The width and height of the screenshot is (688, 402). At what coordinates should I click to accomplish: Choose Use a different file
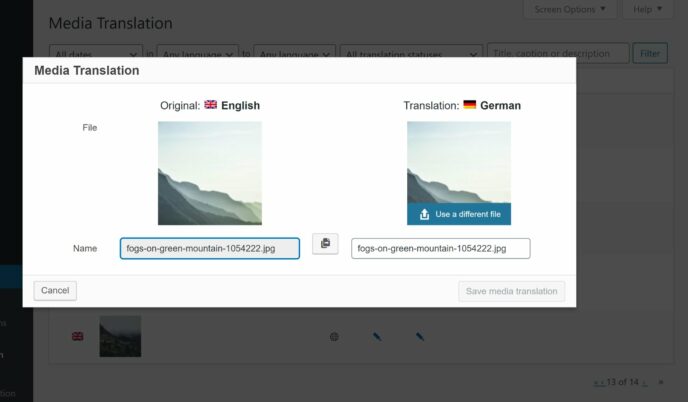[459, 214]
